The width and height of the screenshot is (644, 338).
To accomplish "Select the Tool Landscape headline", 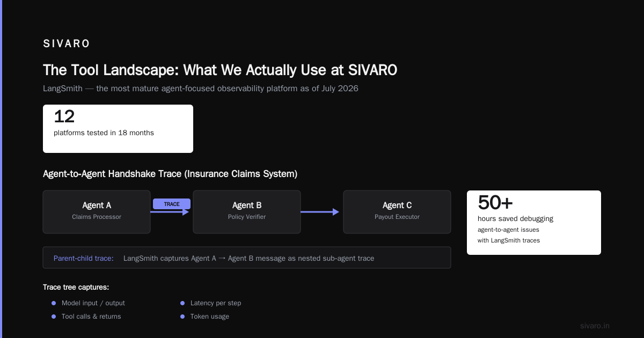I will [x=220, y=70].
